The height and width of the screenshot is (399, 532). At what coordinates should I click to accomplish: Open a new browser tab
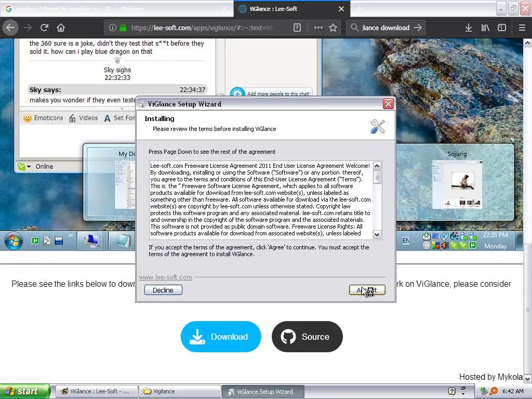[x=358, y=9]
